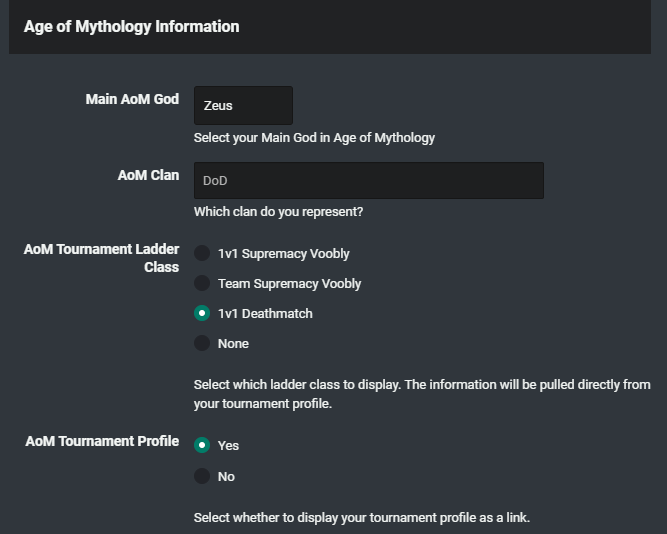This screenshot has width=667, height=534.
Task: Choose the Team Supremacy Voobly radio option
Action: 202,284
